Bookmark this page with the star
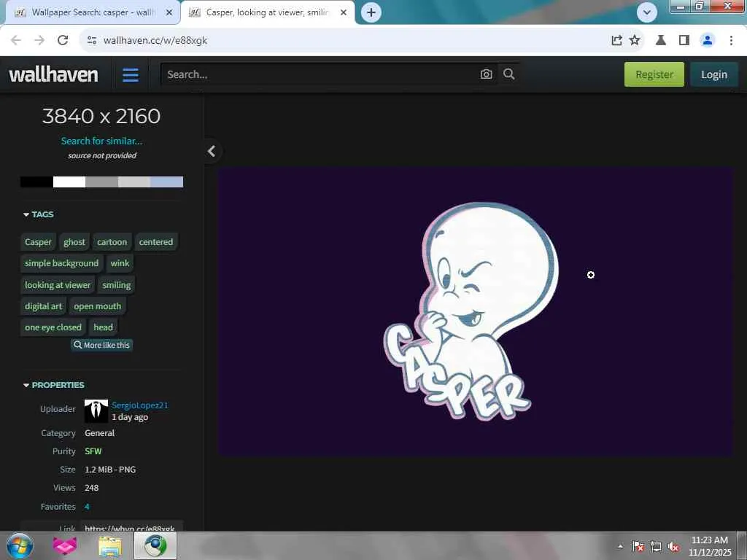This screenshot has height=560, width=747. [x=635, y=40]
